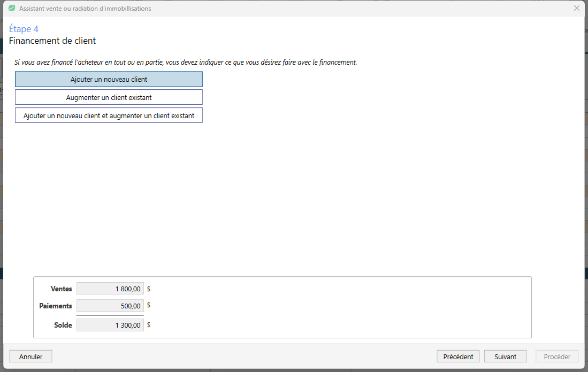
Task: Click the italic financing instruction text
Action: point(186,62)
